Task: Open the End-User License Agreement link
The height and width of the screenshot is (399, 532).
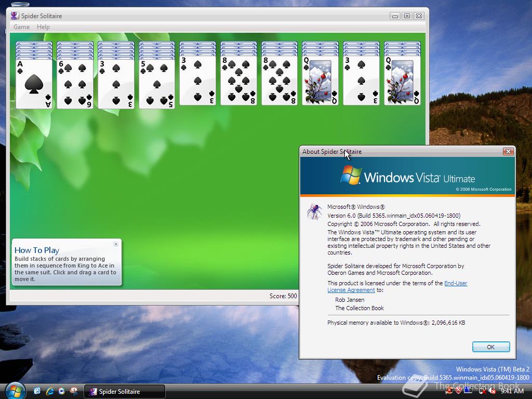Action: (397, 286)
